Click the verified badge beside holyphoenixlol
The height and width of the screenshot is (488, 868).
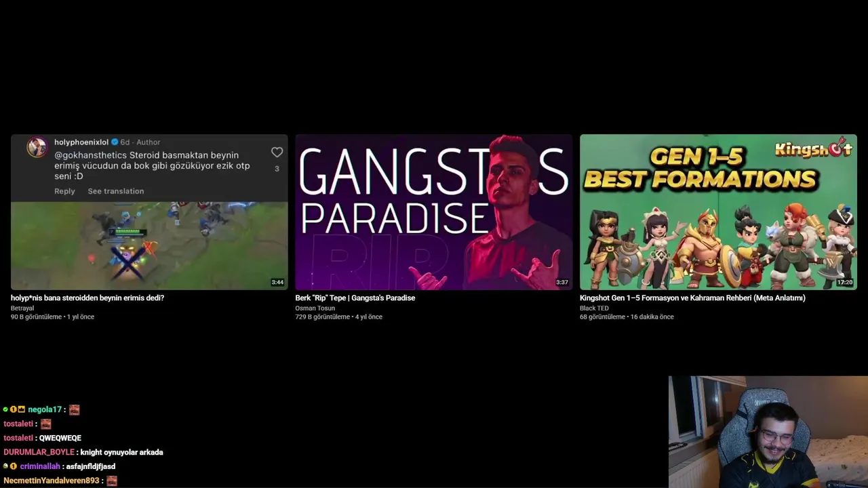(x=115, y=142)
